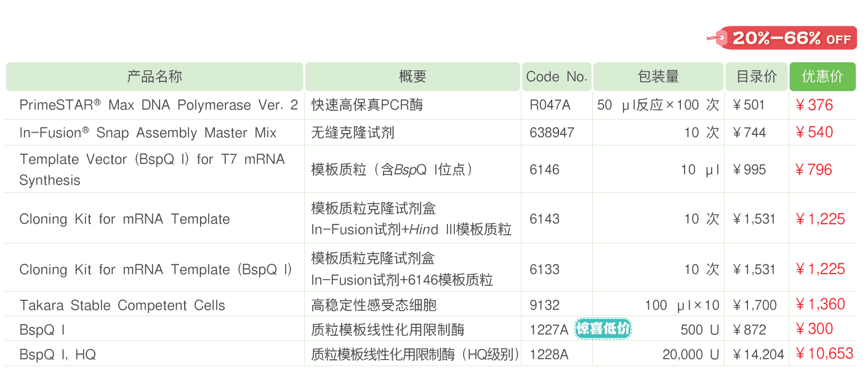Click the green 优惠价 header
This screenshot has width=868, height=368.
pyautogui.click(x=822, y=77)
